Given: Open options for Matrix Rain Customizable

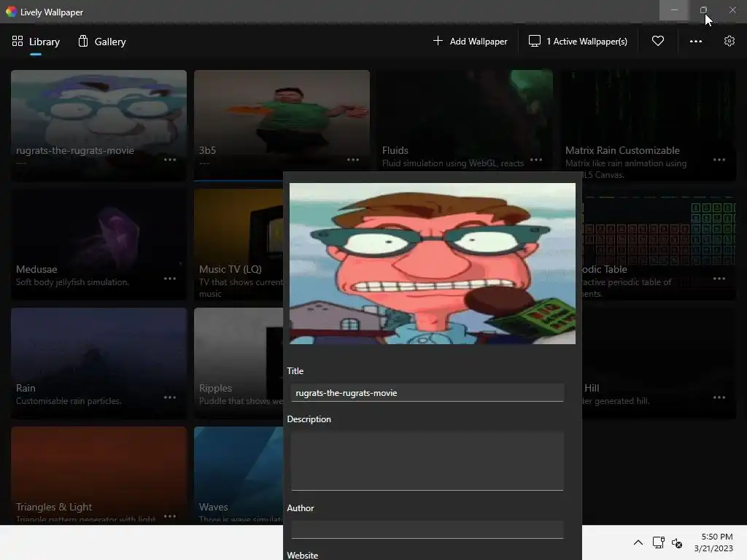Looking at the screenshot, I should (x=719, y=160).
